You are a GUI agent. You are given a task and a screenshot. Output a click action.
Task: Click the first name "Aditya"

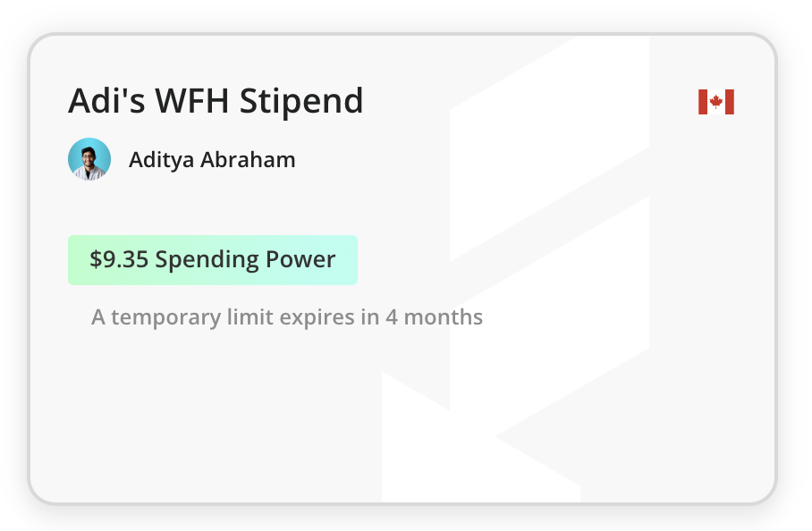point(161,160)
